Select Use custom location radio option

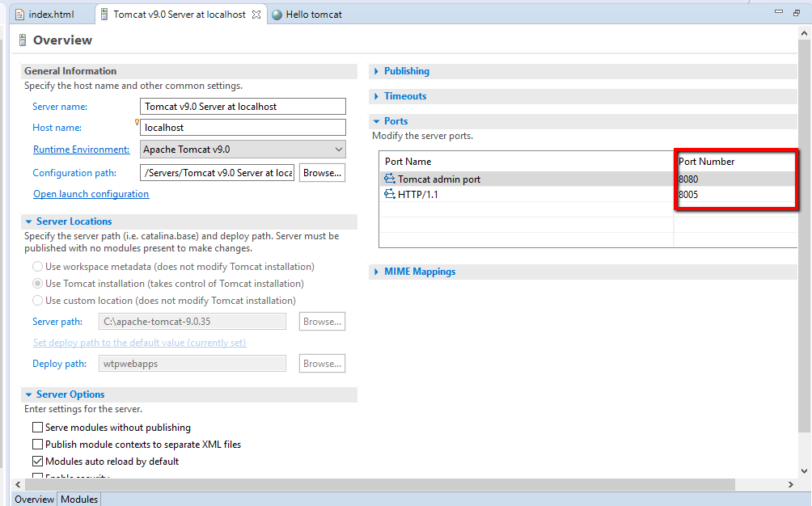pyautogui.click(x=37, y=301)
